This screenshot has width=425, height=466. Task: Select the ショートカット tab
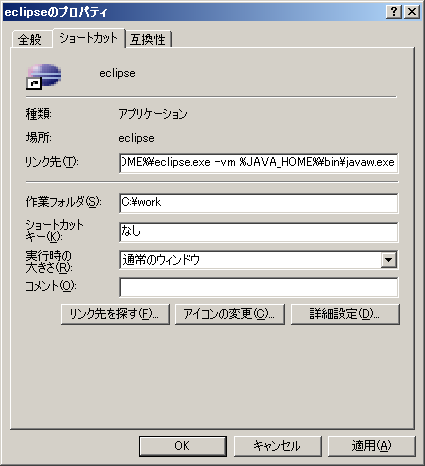point(89,38)
